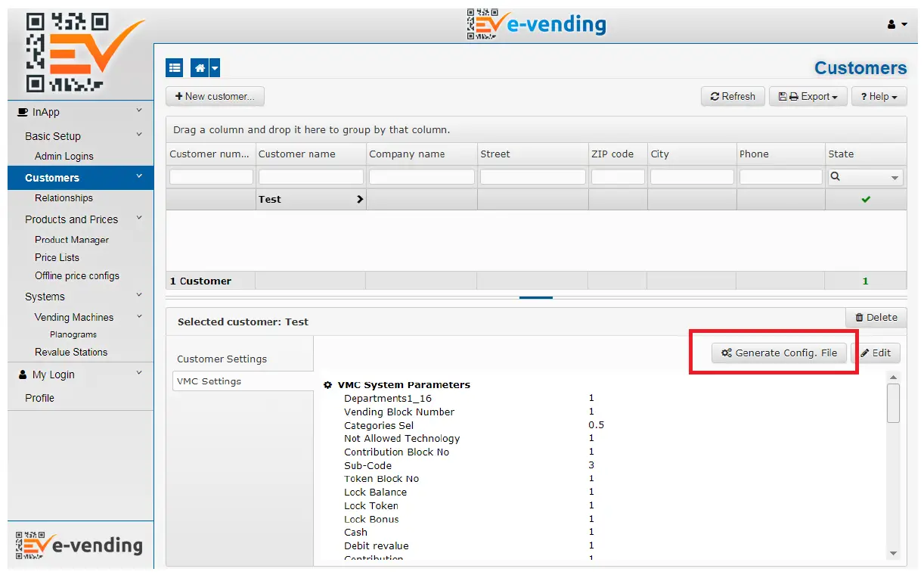Collapse the Systems sidebar section
Viewport: 924px width, 578px height.
(x=139, y=296)
